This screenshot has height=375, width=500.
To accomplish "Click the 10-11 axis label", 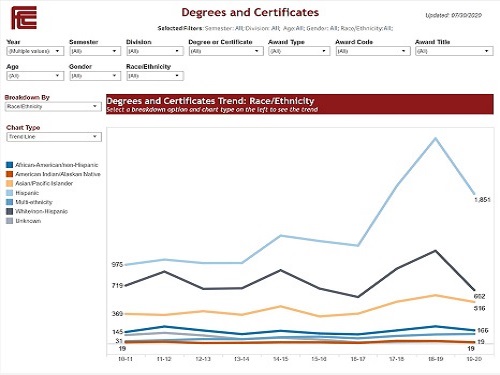I will [x=126, y=359].
